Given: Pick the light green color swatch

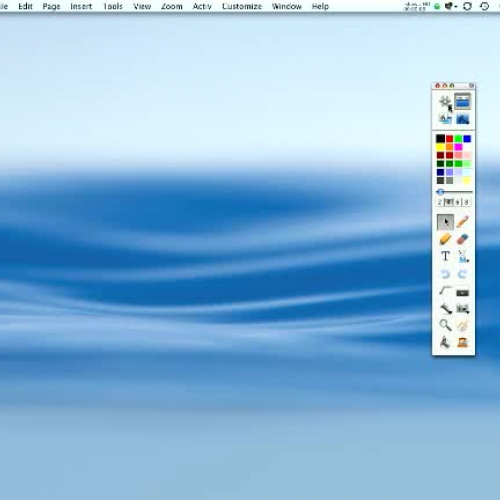Looking at the screenshot, I should [467, 164].
